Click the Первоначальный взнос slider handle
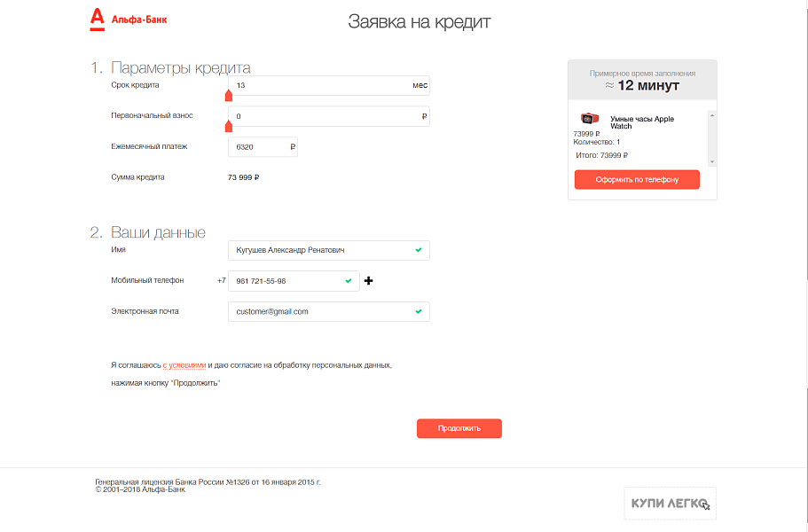The width and height of the screenshot is (808, 532). pos(229,124)
